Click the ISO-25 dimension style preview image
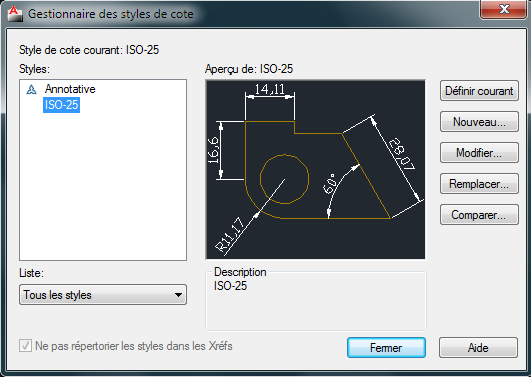The image size is (531, 377). click(x=315, y=170)
